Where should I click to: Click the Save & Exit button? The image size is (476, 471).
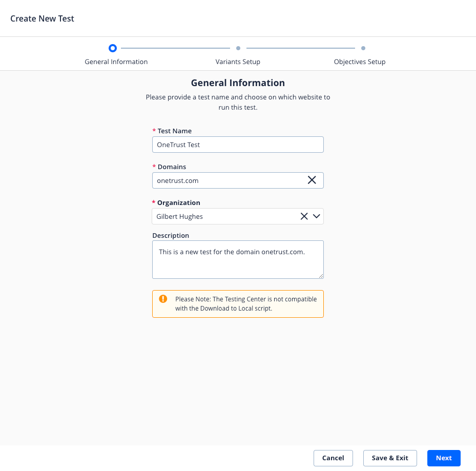tap(390, 458)
